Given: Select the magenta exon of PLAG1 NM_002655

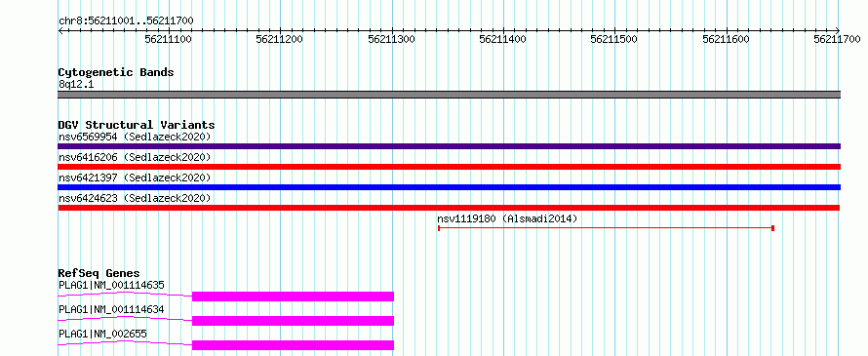Looking at the screenshot, I should [x=293, y=345].
